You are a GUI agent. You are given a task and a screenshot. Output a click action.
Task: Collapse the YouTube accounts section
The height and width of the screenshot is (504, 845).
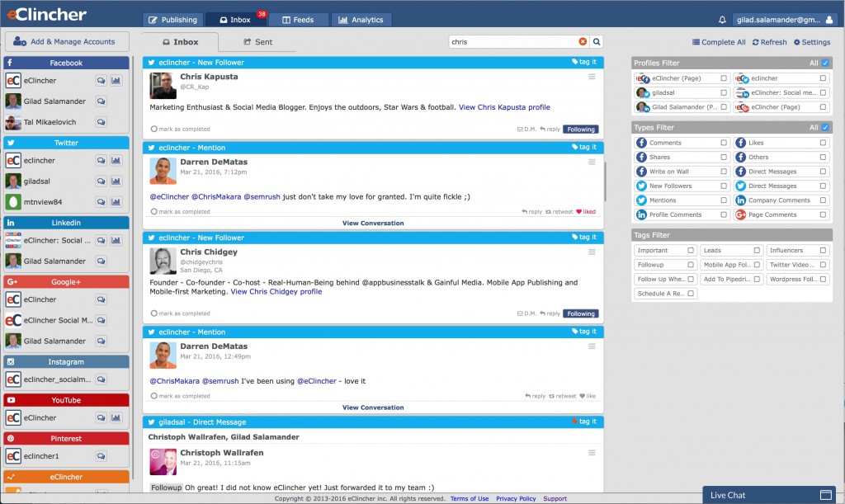(66, 400)
